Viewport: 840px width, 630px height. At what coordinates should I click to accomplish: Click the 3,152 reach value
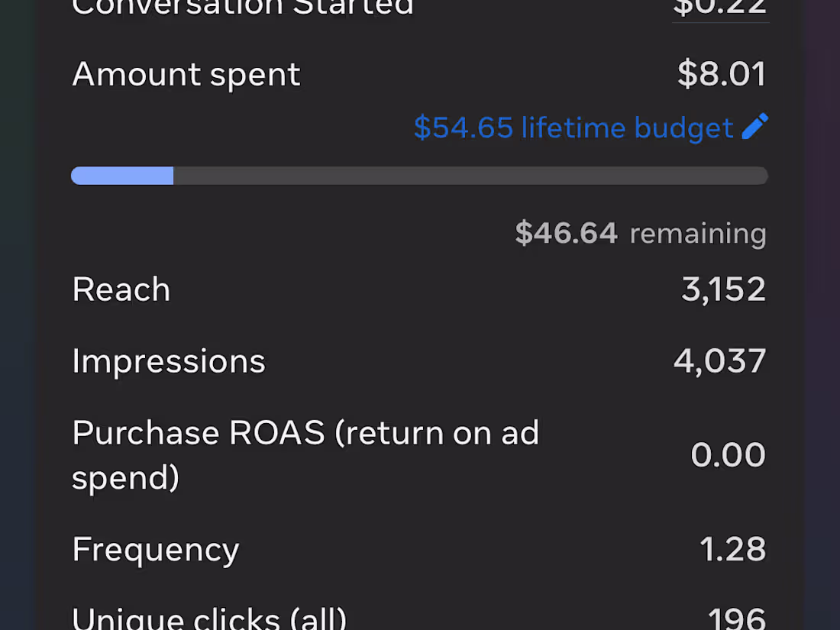coord(723,289)
